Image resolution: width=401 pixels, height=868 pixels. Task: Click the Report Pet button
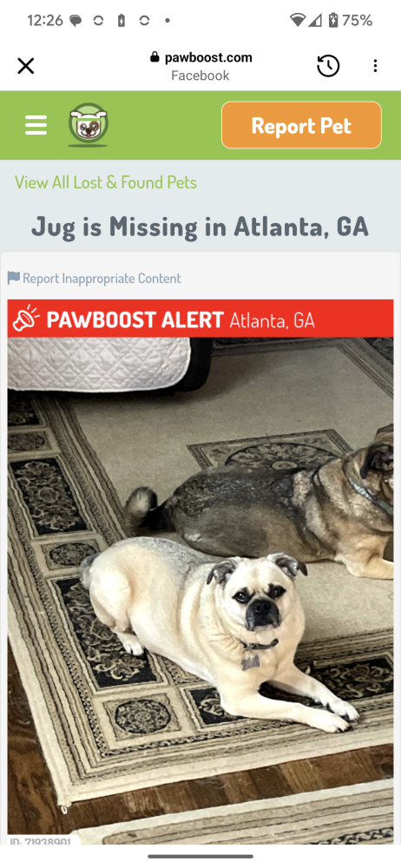[301, 125]
